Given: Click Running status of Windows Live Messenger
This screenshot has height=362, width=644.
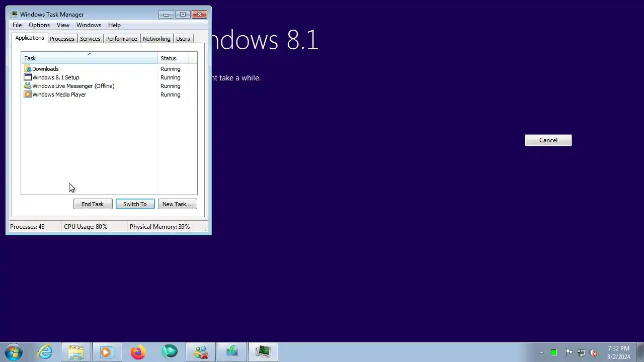Looking at the screenshot, I should click(170, 86).
